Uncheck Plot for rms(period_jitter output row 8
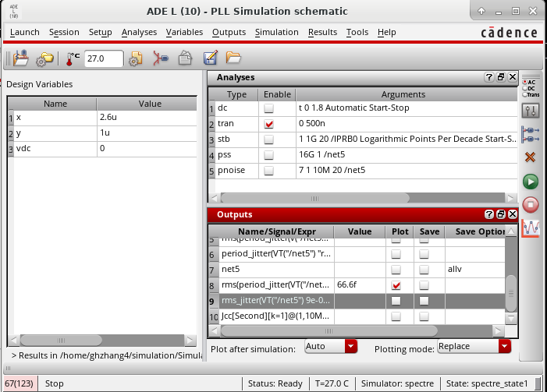The height and width of the screenshot is (392, 547). [396, 285]
